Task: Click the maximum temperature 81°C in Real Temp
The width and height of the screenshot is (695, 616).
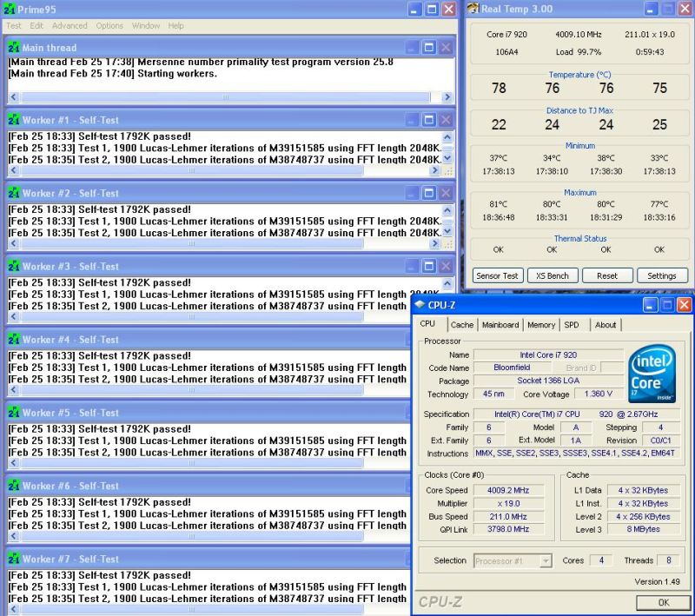Action: (x=498, y=204)
